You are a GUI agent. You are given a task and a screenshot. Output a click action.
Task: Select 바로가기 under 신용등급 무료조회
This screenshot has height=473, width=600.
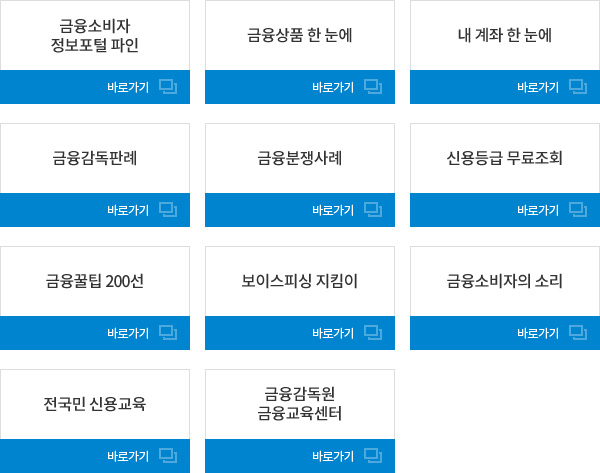(538, 210)
